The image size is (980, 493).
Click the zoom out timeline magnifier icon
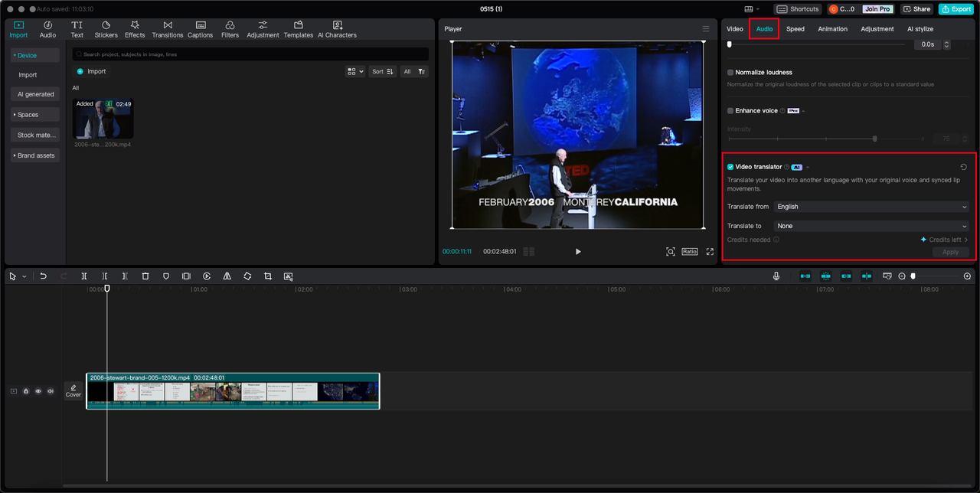902,276
